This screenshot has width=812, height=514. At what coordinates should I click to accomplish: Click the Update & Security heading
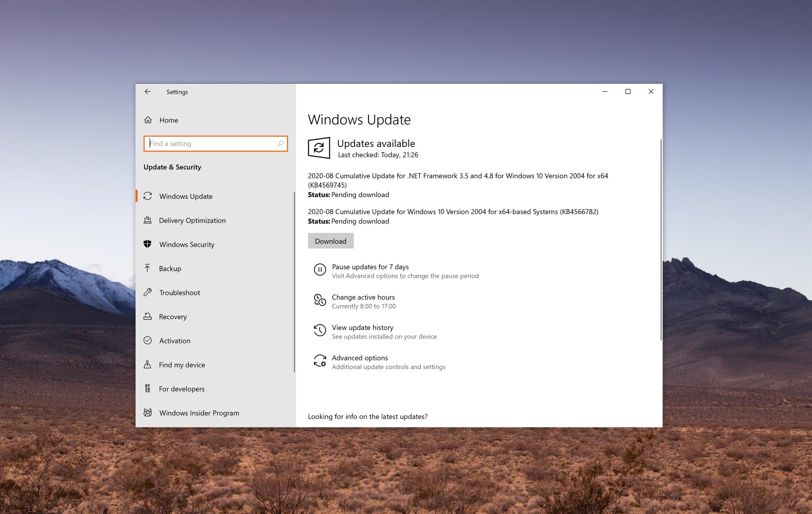(172, 167)
